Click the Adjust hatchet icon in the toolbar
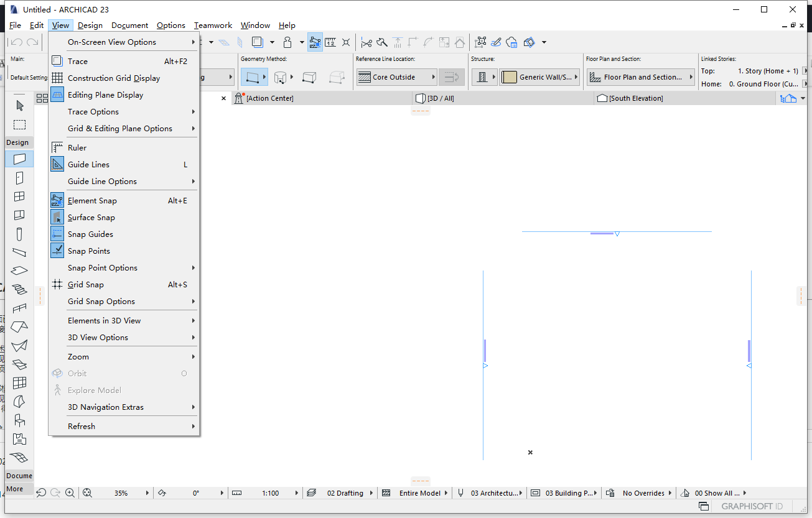Viewport: 812px width, 518px height. [381, 42]
